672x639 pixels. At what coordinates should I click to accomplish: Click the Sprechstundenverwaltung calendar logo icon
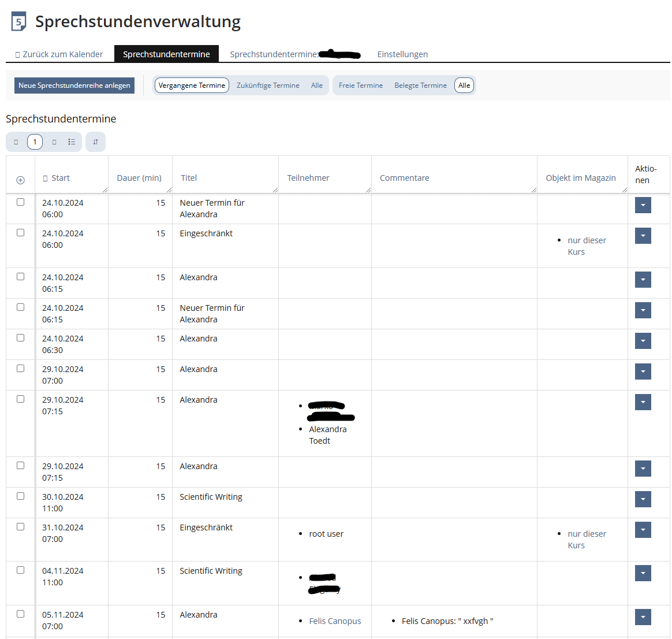(x=19, y=22)
